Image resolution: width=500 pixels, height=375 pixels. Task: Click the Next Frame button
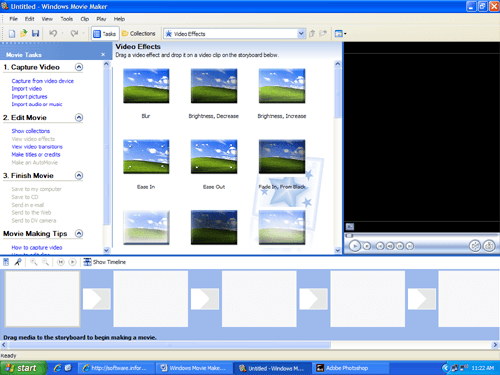[400, 246]
